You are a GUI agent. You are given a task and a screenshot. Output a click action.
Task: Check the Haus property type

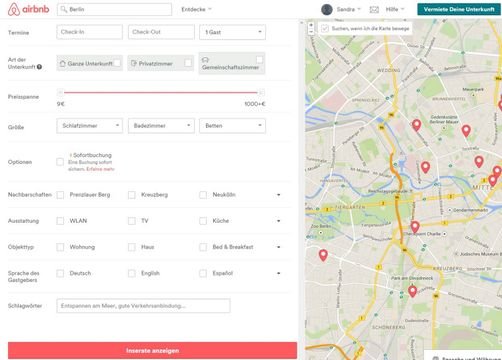click(x=132, y=247)
